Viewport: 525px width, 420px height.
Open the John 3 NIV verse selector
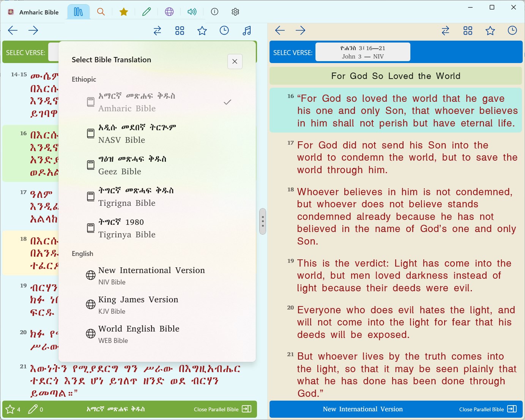[363, 52]
